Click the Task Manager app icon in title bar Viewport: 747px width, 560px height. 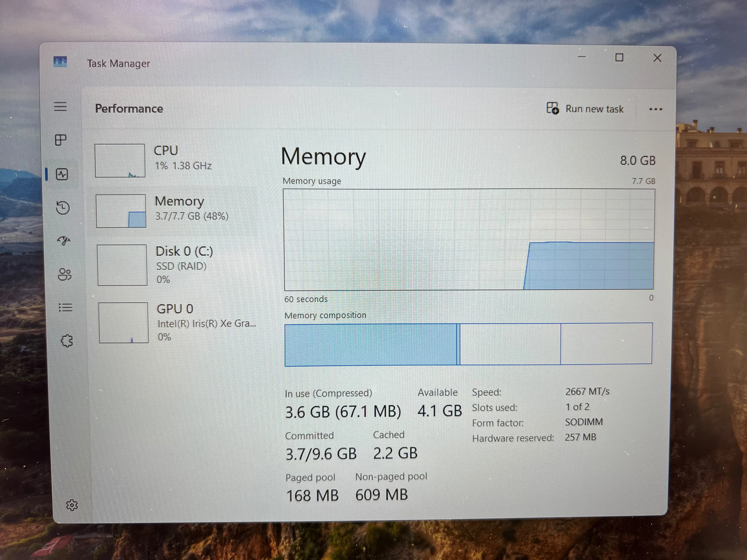point(60,62)
